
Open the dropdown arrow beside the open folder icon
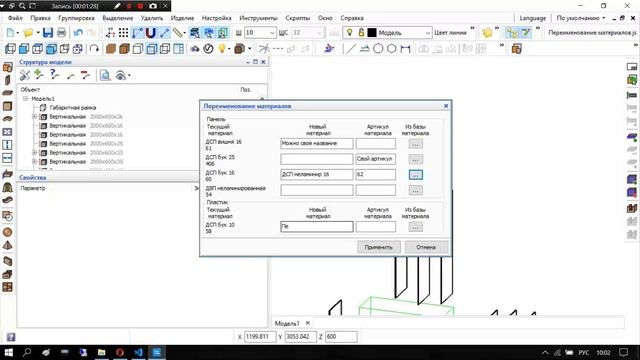coord(38,33)
